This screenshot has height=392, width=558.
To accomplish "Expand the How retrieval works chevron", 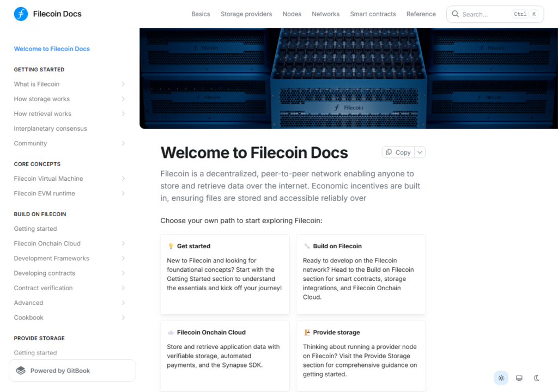I will [123, 114].
